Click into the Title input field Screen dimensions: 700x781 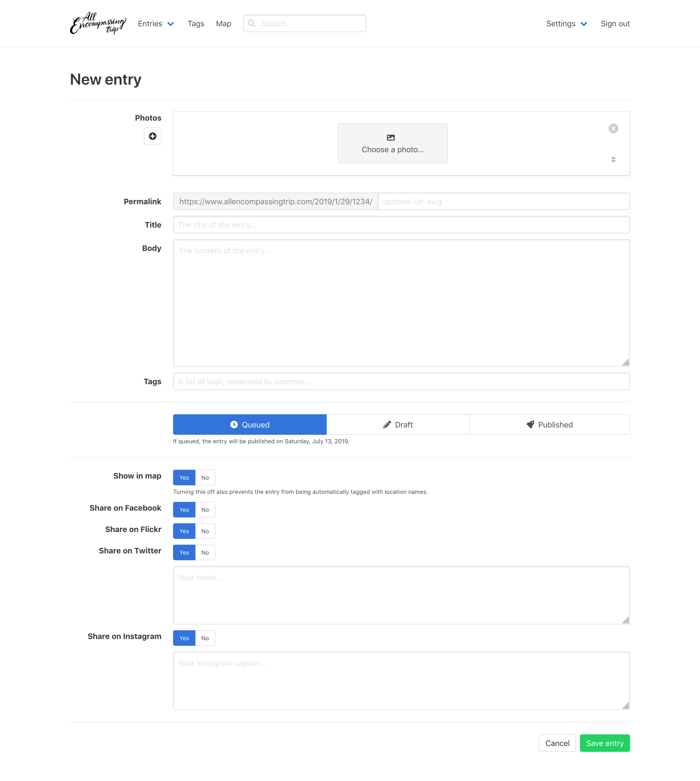tap(401, 225)
